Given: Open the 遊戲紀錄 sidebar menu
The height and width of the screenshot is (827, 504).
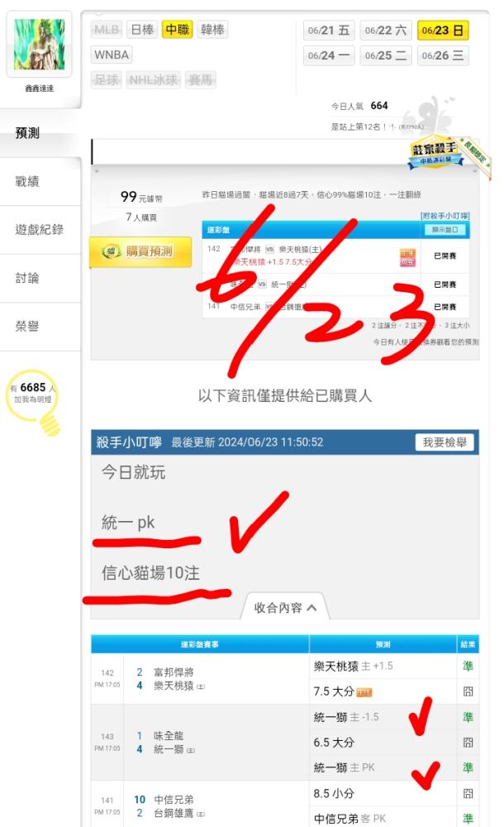Looking at the screenshot, I should (x=40, y=229).
